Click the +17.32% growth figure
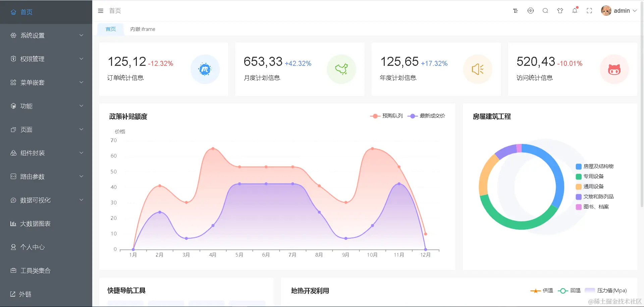This screenshot has height=307, width=644. 434,63
